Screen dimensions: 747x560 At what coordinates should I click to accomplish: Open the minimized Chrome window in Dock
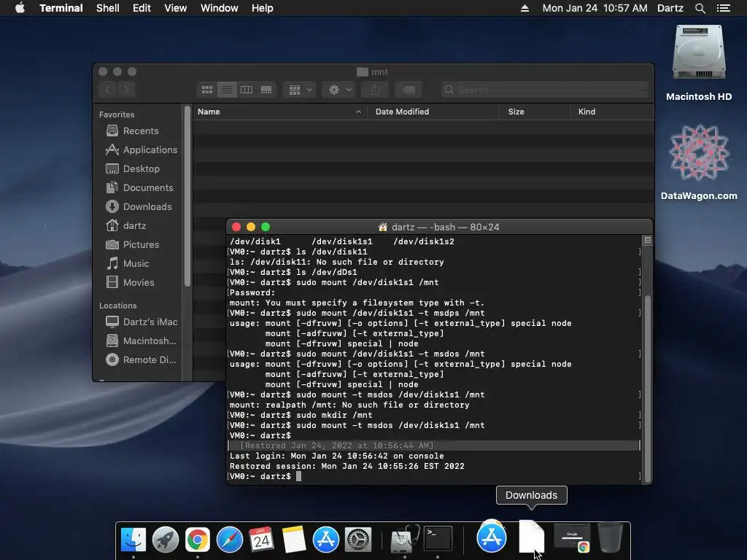(572, 538)
